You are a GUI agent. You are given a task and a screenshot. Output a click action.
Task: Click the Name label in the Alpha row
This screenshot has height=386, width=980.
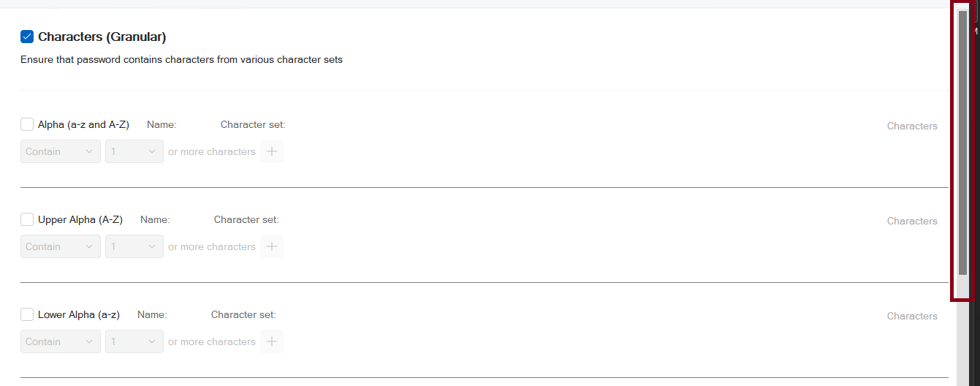[x=162, y=124]
